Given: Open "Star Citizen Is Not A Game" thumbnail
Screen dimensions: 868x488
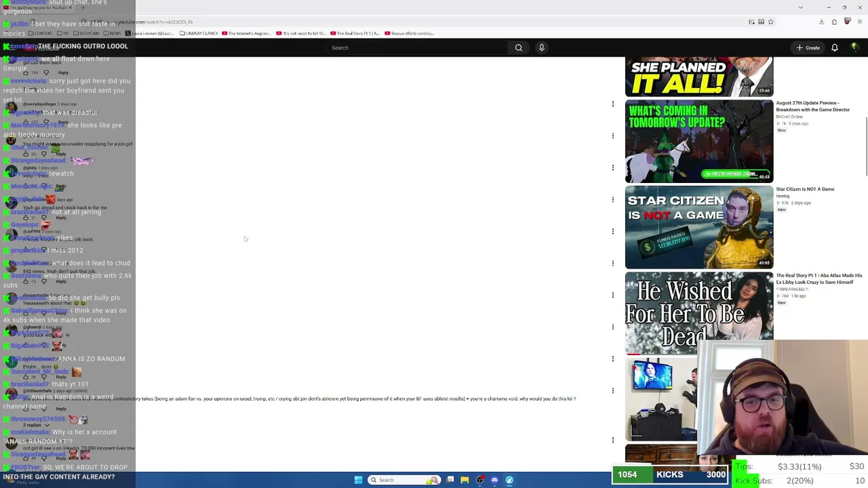Looking at the screenshot, I should [699, 227].
